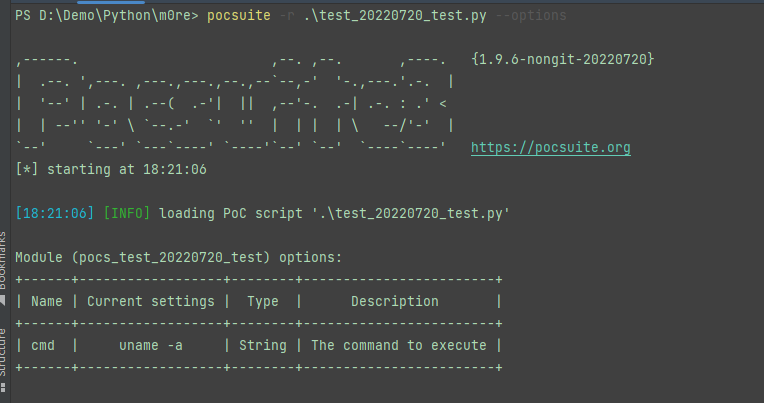This screenshot has height=403, width=764.
Task: Click the 'Current settings' column header
Action: point(151,302)
